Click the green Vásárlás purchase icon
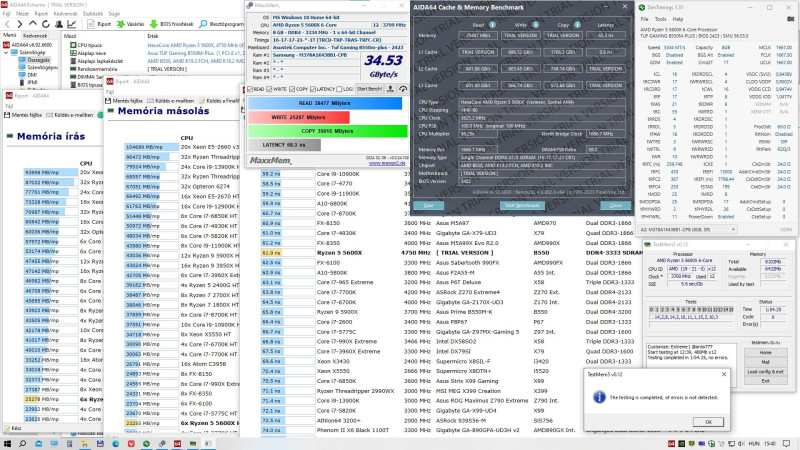The image size is (800, 450). point(121,24)
